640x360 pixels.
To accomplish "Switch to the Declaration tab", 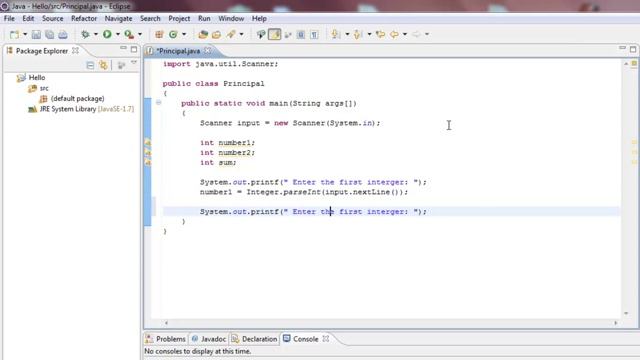I will (254, 339).
